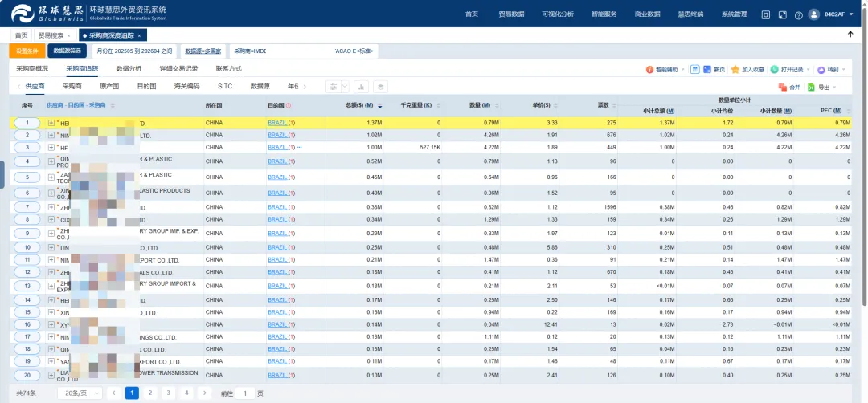The image size is (868, 403).
Task: Click the 合并 merge icon
Action: [783, 87]
